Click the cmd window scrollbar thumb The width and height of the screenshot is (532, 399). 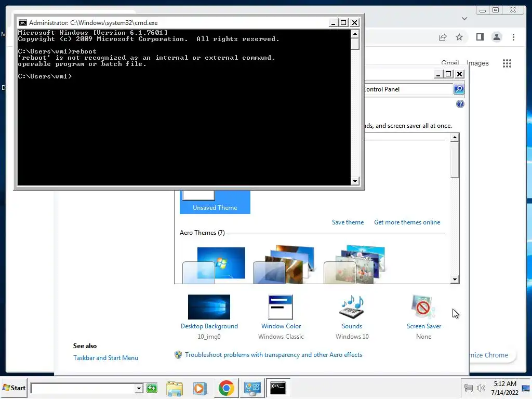point(355,44)
